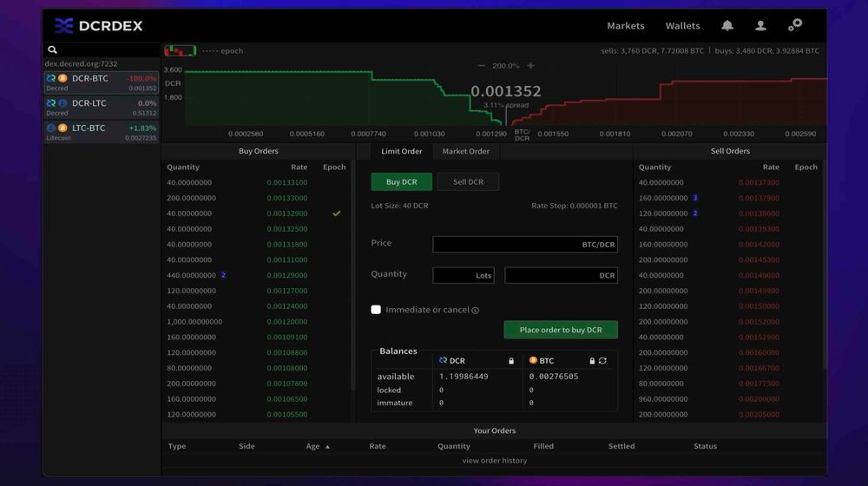Viewport: 868px width, 486px height.
Task: Click the BTC coin icon in Balances
Action: [533, 360]
